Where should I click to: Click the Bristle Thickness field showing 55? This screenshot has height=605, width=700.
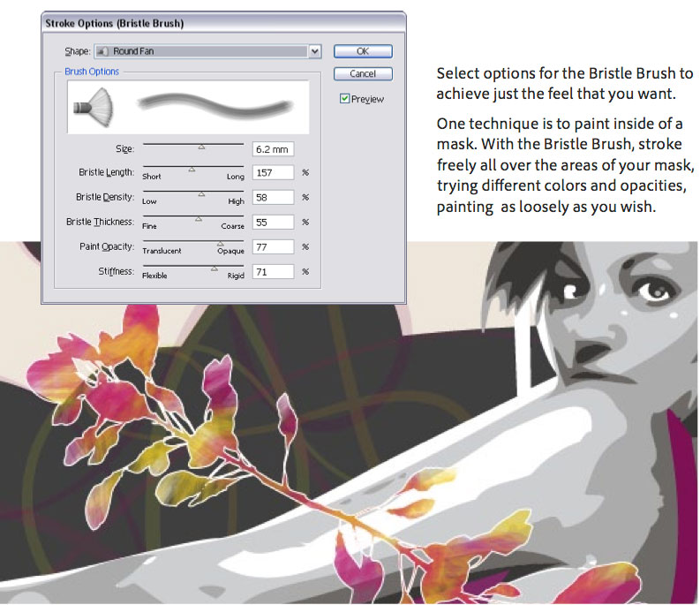coord(274,222)
